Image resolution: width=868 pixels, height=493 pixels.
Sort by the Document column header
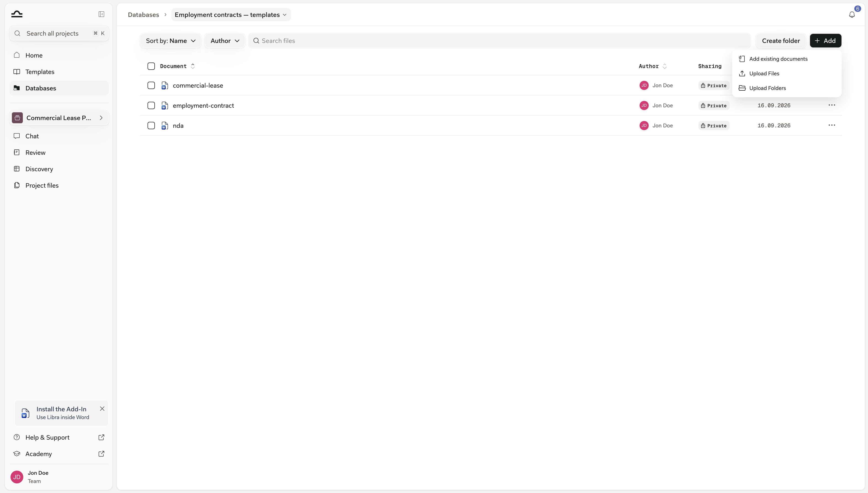click(177, 66)
